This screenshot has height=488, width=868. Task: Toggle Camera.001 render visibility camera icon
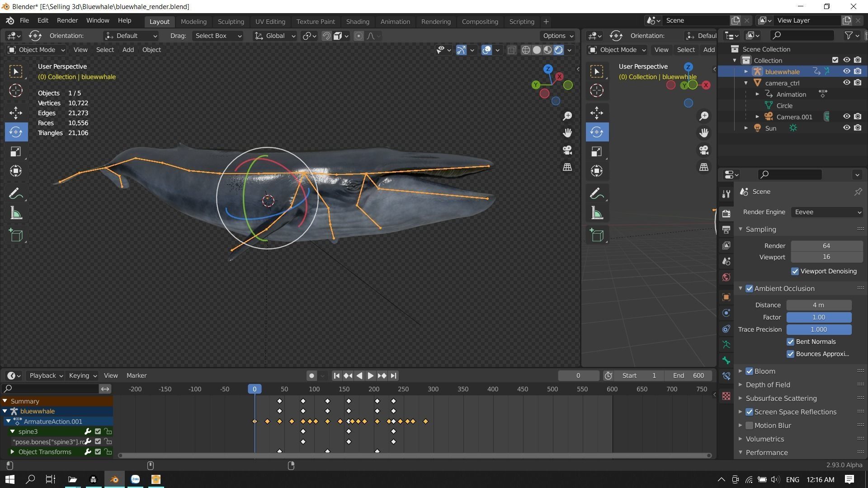[x=858, y=117]
